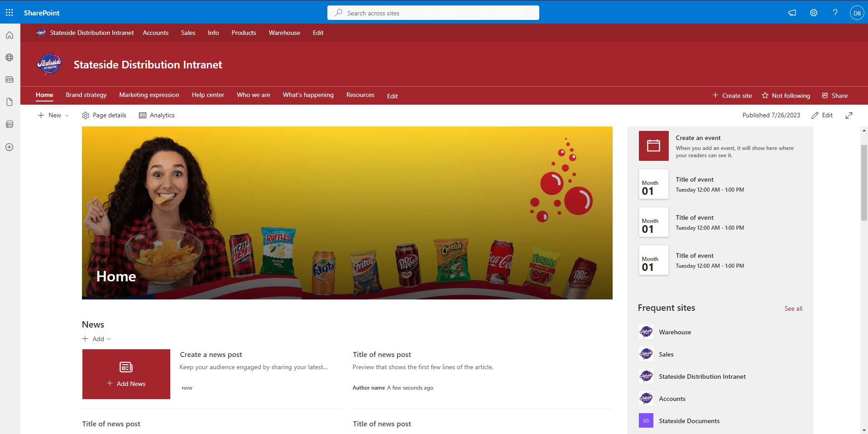Open My sites globe icon in sidebar
868x434 pixels.
10,58
